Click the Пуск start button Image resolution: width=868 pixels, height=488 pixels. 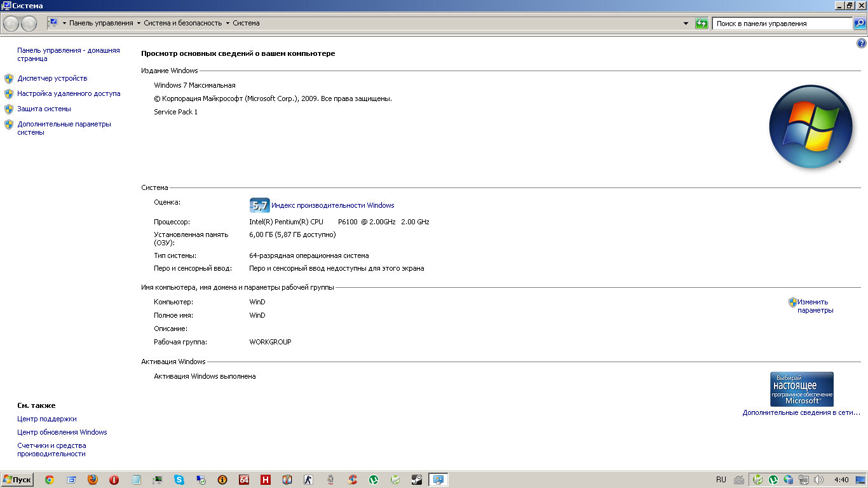coord(17,480)
